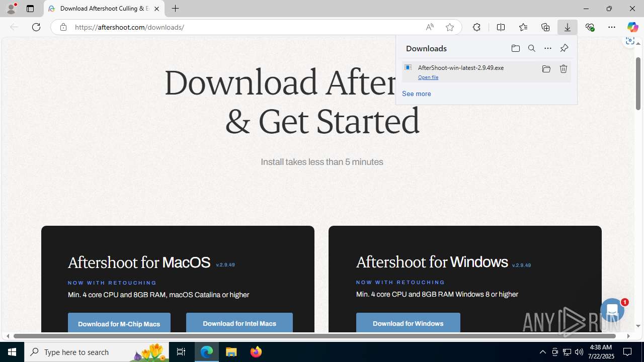644x362 pixels.
Task: Close the Download Aftershoot tab
Action: pos(156,9)
